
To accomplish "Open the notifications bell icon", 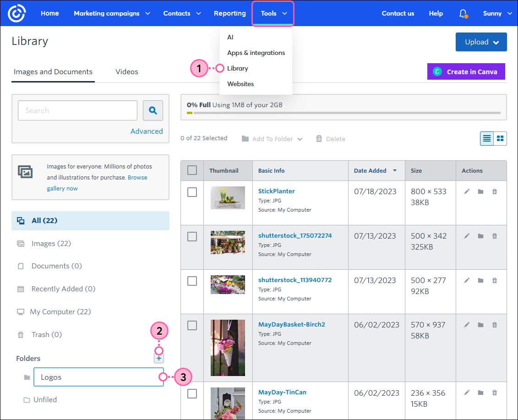I will (x=463, y=14).
